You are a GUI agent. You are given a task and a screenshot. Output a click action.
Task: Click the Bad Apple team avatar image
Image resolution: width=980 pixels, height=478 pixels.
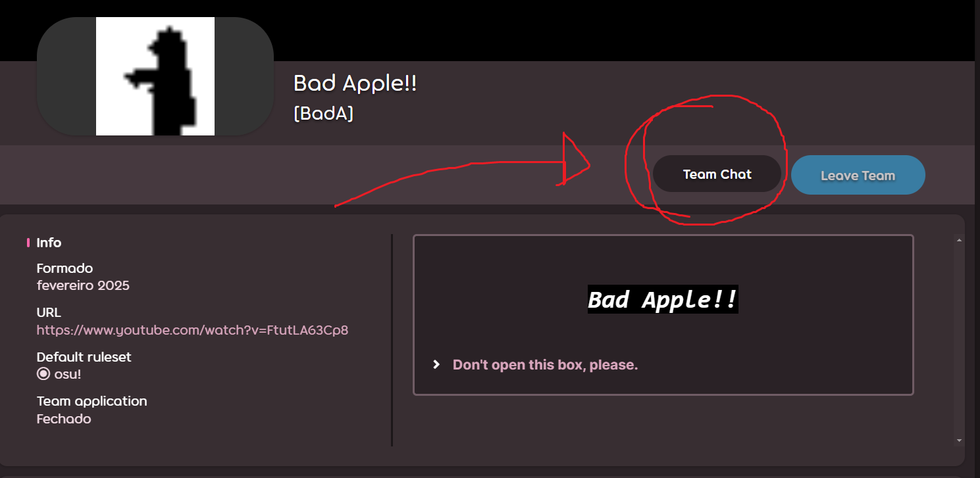point(155,76)
